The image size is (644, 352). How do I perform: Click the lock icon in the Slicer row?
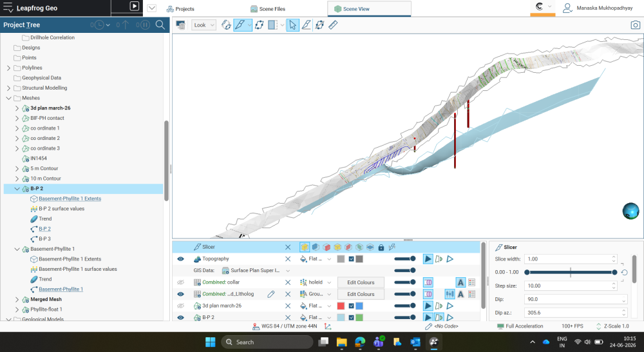[381, 247]
